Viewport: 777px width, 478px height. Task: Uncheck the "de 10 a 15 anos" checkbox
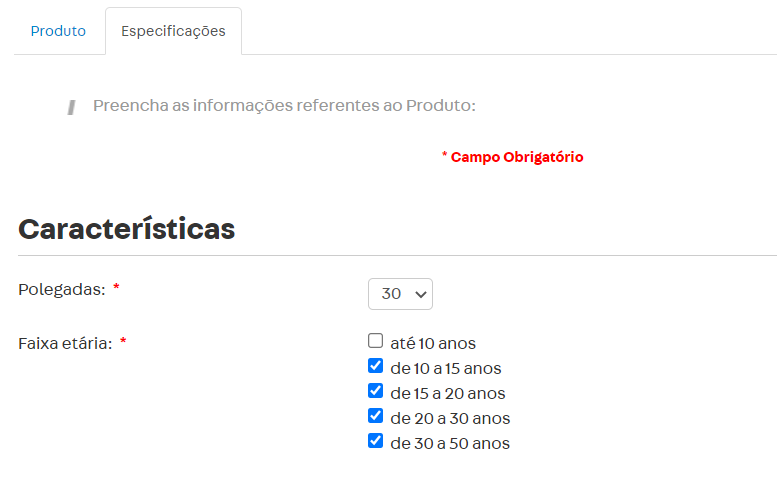click(376, 366)
